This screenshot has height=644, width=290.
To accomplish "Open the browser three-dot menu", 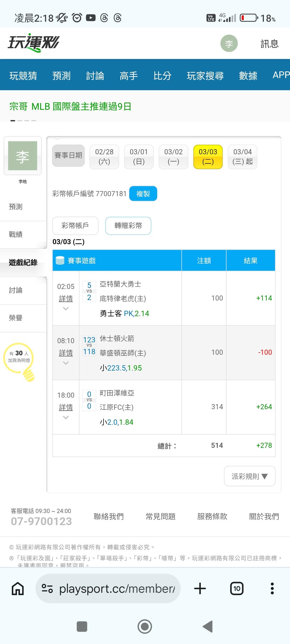I will 272,589.
